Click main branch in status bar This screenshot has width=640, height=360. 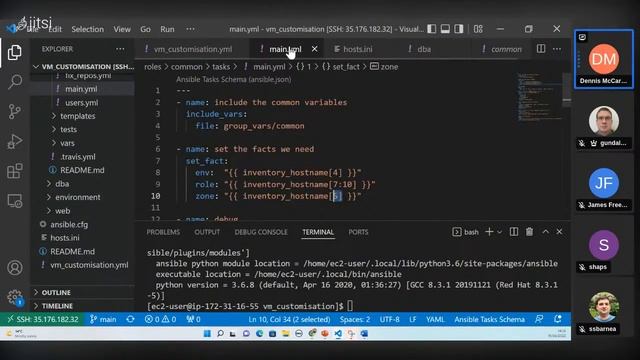(x=103, y=319)
